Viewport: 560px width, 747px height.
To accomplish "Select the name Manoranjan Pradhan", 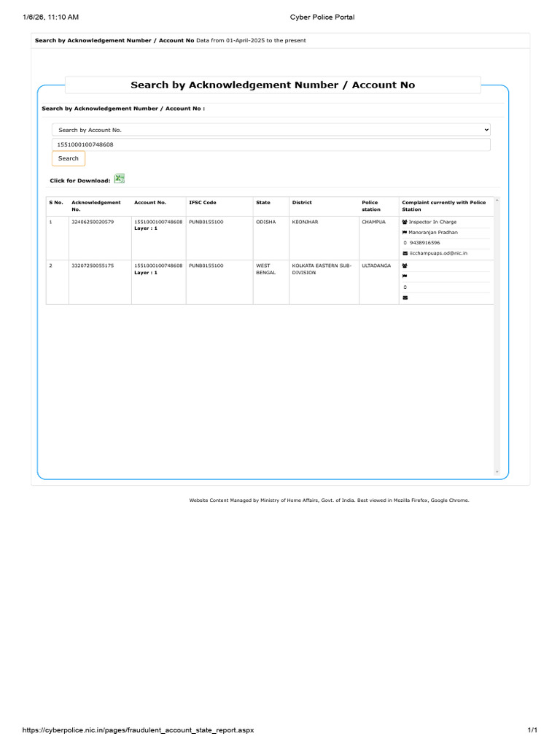I will pyautogui.click(x=433, y=233).
